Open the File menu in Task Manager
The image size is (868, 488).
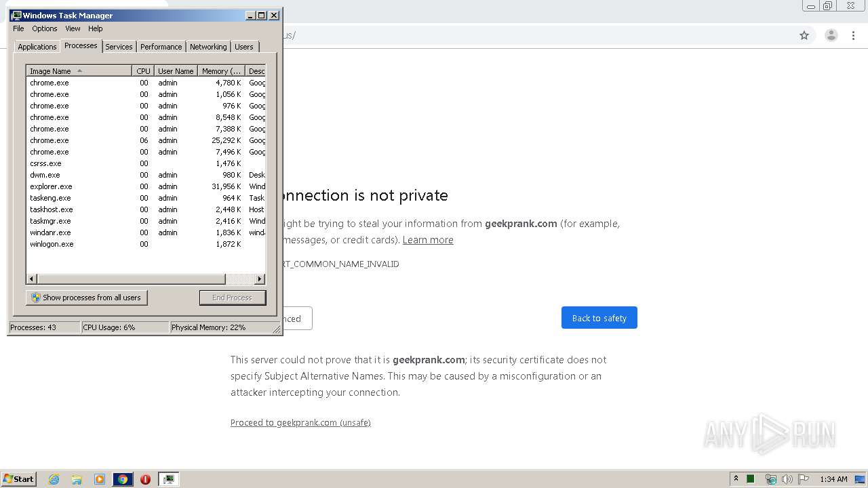click(x=18, y=28)
